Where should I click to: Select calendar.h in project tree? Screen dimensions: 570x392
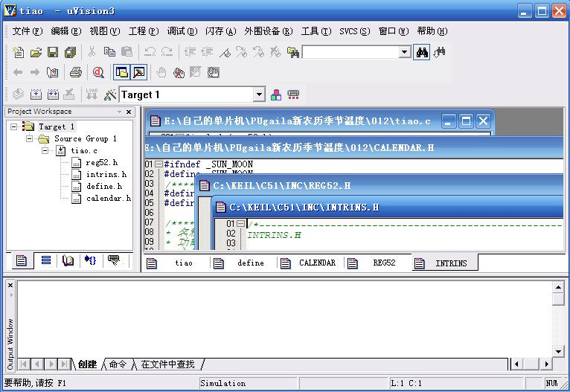(x=109, y=199)
